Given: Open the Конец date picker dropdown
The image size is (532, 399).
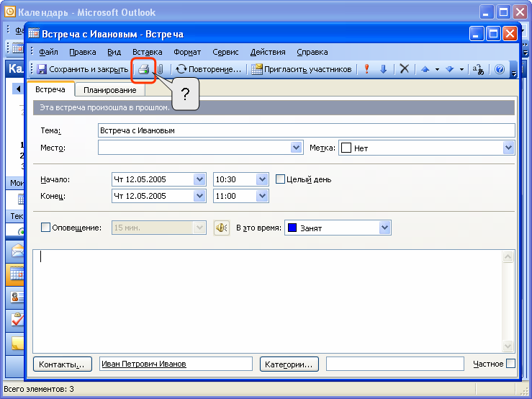Looking at the screenshot, I should pos(199,196).
